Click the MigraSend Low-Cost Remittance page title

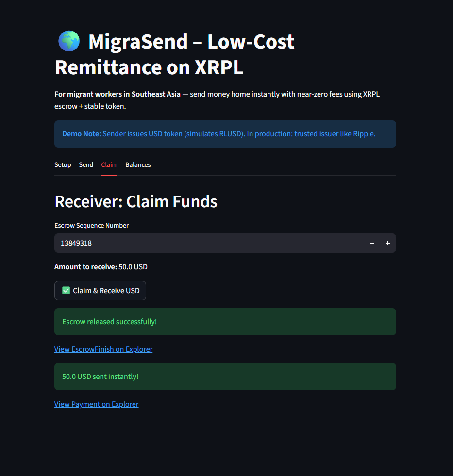click(x=175, y=54)
